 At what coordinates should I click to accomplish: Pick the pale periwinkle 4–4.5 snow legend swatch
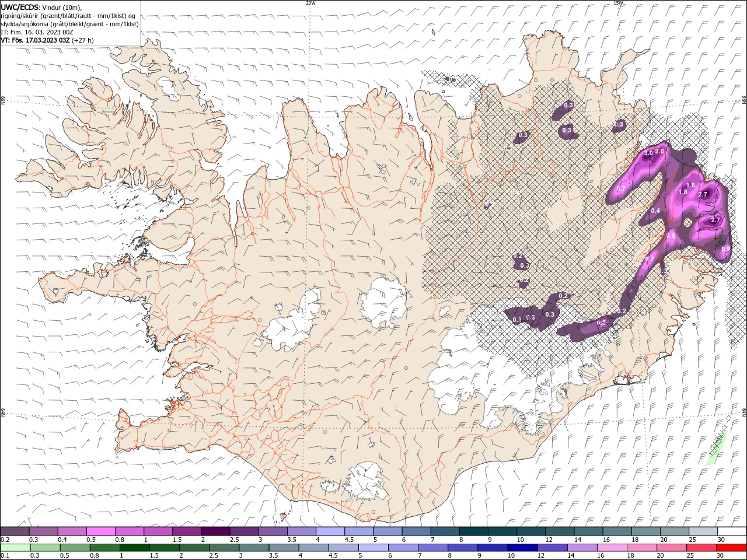(330, 531)
